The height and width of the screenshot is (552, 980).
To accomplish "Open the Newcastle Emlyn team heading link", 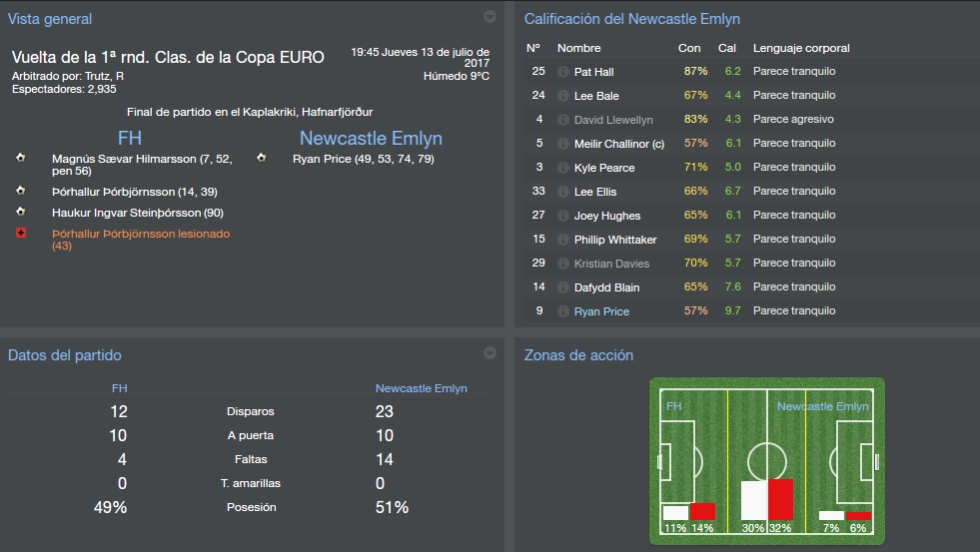I will pos(371,138).
